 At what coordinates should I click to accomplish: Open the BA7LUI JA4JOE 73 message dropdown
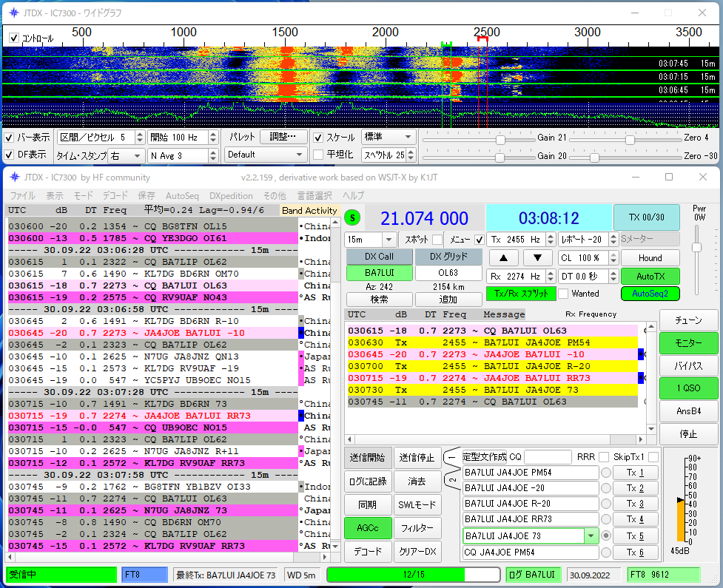point(591,535)
